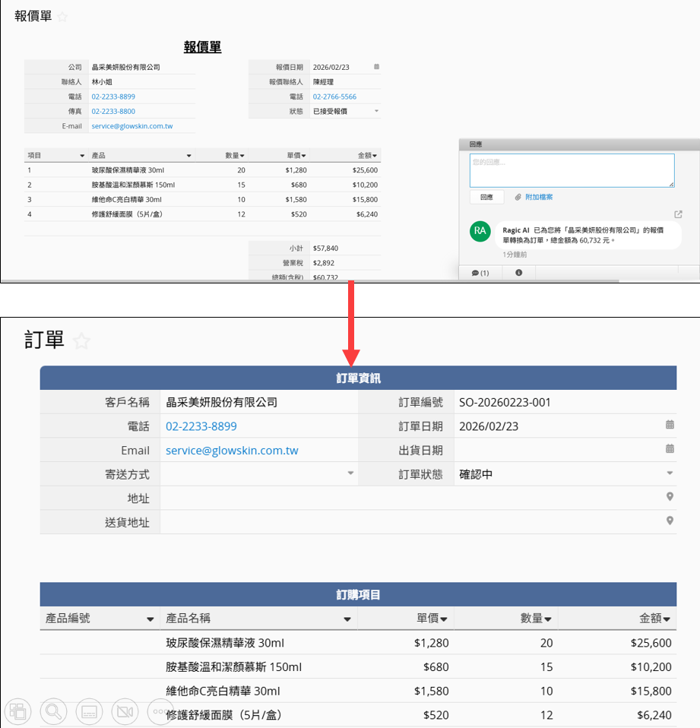Viewport: 700px width, 728px height.
Task: Click the more options ellipsis in bottom toolbar
Action: pyautogui.click(x=160, y=711)
